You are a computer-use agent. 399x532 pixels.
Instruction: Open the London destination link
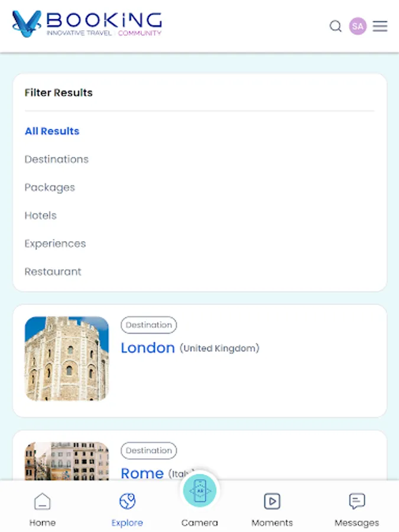pos(147,348)
